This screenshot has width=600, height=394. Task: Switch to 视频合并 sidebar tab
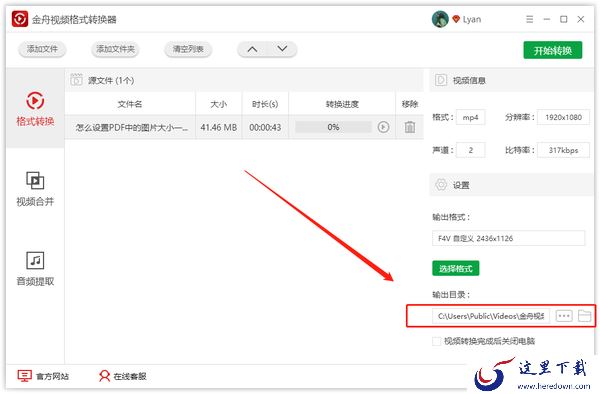tap(35, 189)
